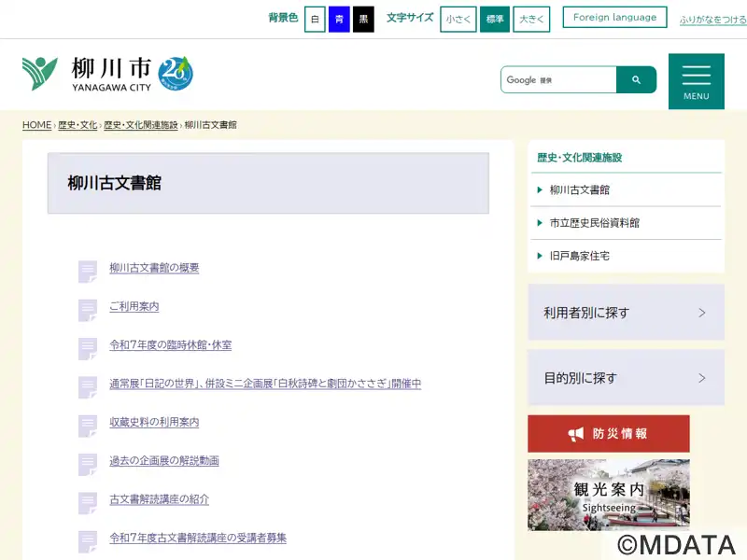Open 令和7年度の臨時休館・休室 link

171,344
